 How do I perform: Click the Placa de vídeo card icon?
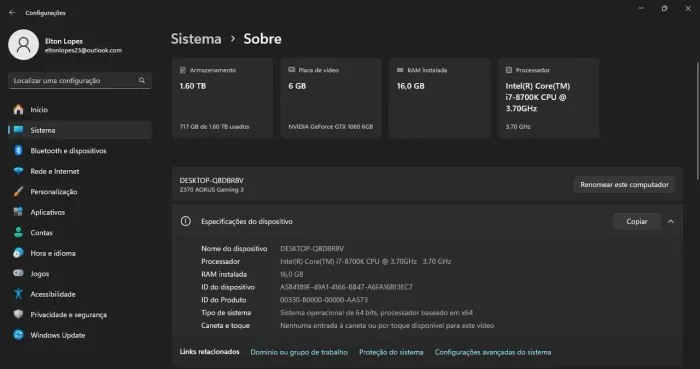tap(292, 70)
